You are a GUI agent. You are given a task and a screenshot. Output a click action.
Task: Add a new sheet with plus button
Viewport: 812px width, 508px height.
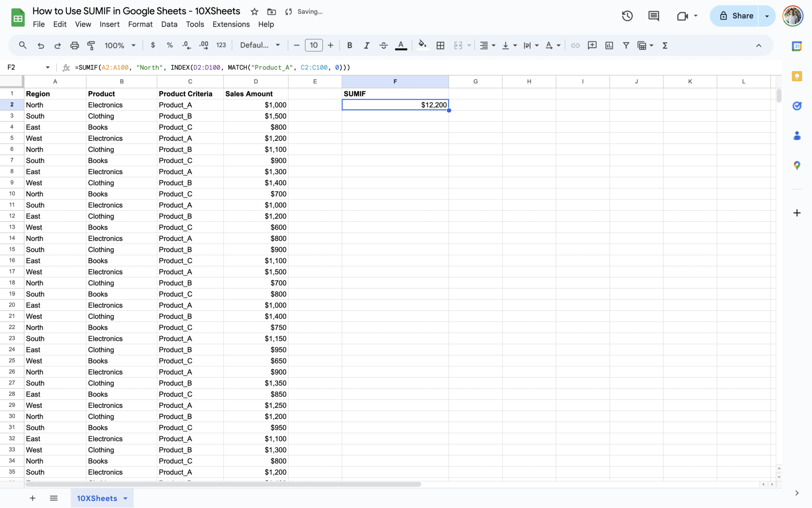pyautogui.click(x=33, y=498)
